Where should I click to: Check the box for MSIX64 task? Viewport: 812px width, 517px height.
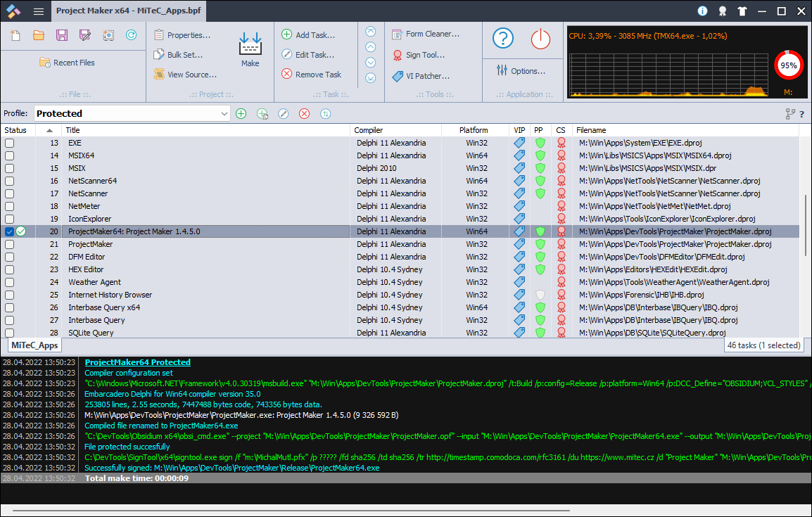point(10,155)
